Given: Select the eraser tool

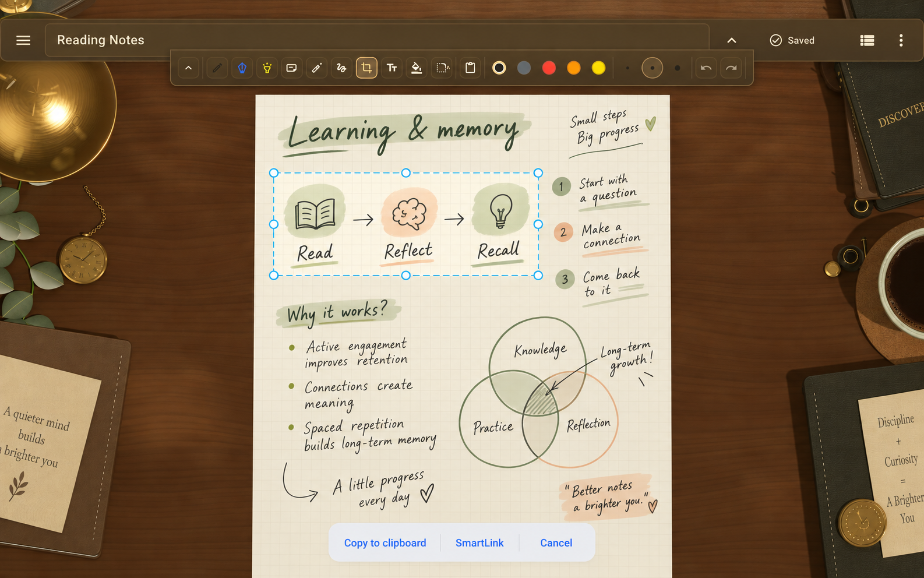Looking at the screenshot, I should [291, 68].
